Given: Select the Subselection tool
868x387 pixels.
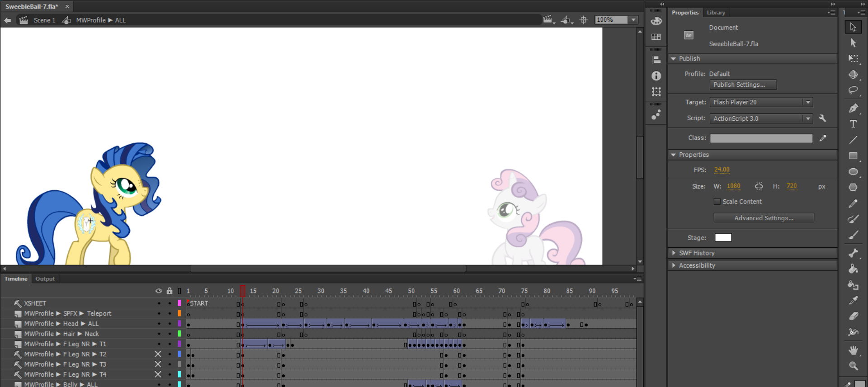Looking at the screenshot, I should 853,43.
